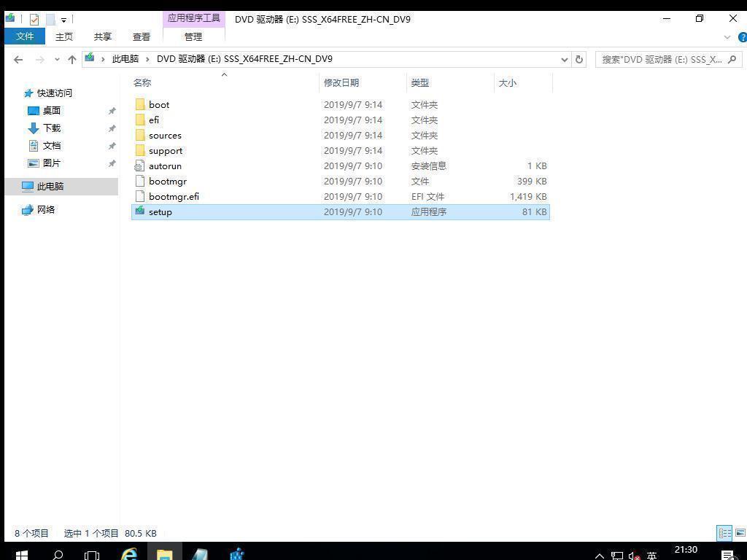Open 下载 in the sidebar

[52, 128]
